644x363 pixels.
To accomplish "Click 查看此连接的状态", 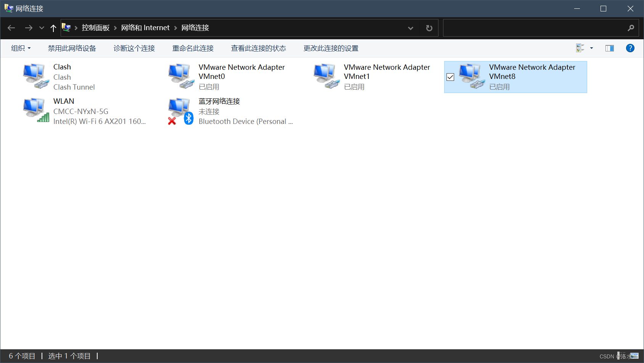I will 259,48.
